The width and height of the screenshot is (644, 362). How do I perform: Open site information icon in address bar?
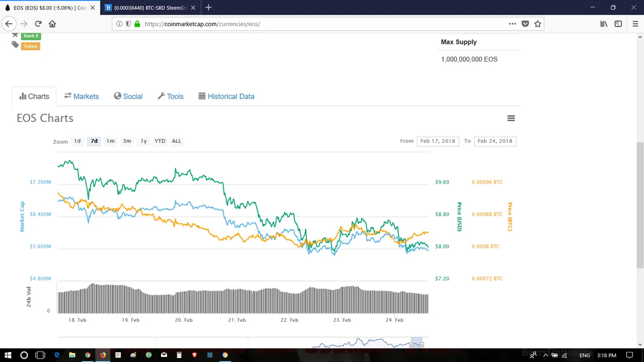pos(119,24)
